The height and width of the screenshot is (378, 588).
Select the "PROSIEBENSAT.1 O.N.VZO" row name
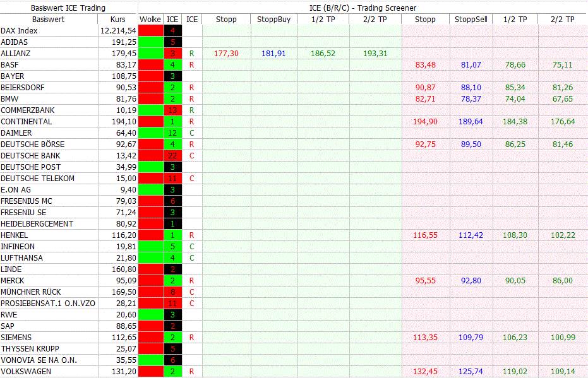point(48,304)
